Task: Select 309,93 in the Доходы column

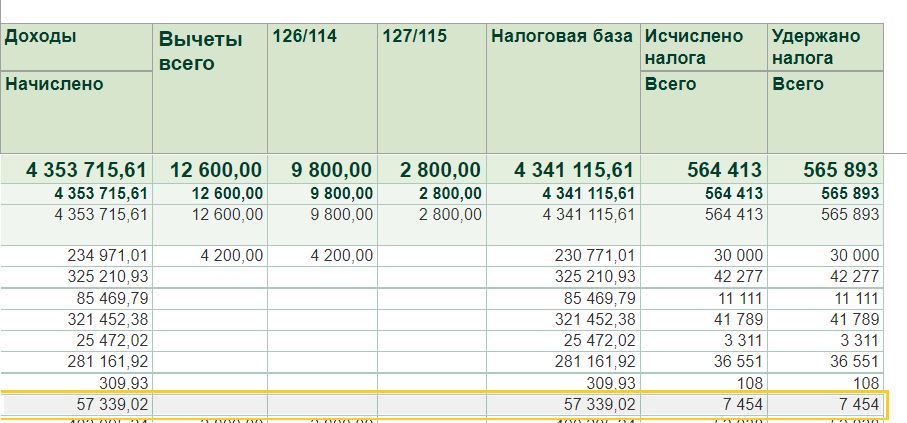Action: [123, 382]
